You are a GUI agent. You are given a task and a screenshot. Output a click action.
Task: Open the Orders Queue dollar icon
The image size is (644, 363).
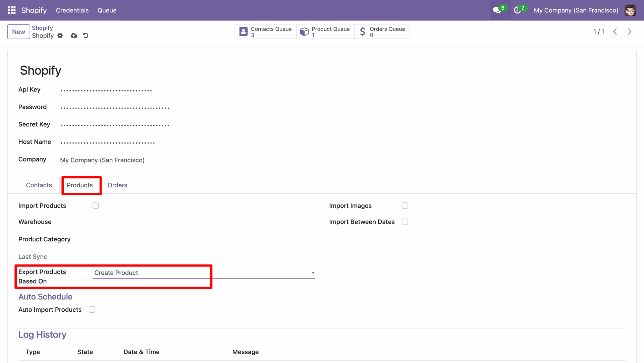(363, 32)
